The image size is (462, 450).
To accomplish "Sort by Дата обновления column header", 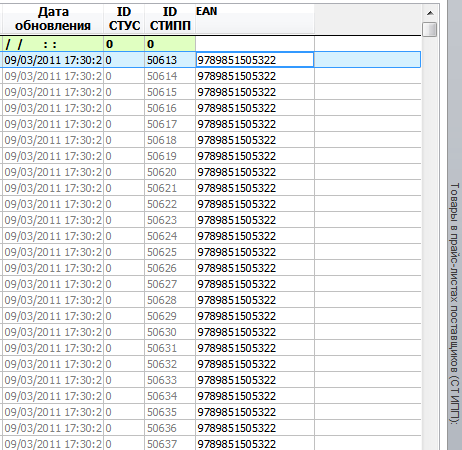I will point(53,19).
